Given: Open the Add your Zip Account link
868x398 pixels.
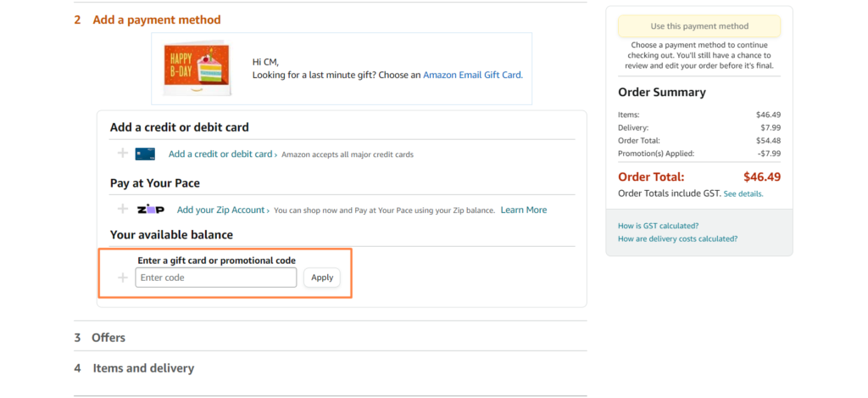Looking at the screenshot, I should pos(222,210).
